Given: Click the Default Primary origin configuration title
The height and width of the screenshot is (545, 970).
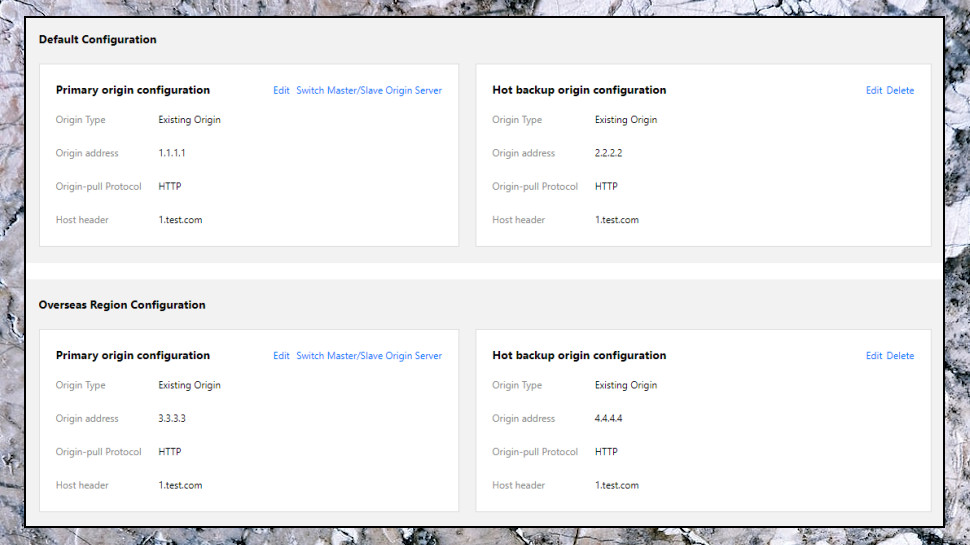Looking at the screenshot, I should pyautogui.click(x=133, y=90).
